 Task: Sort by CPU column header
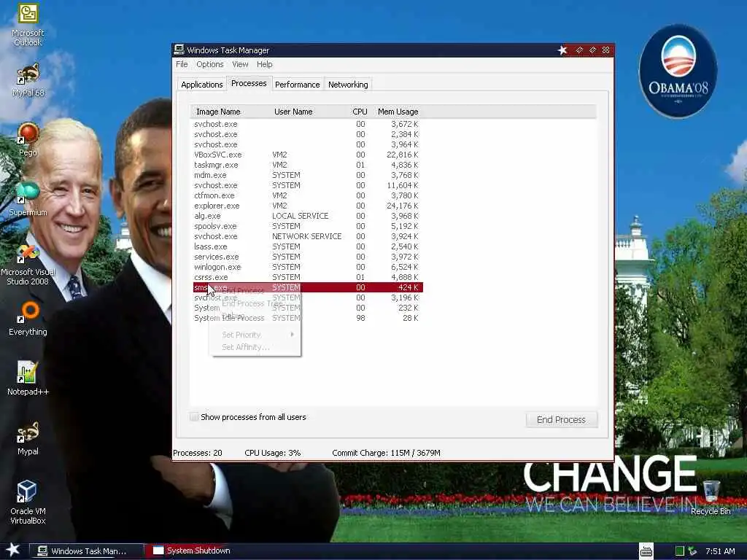tap(360, 112)
